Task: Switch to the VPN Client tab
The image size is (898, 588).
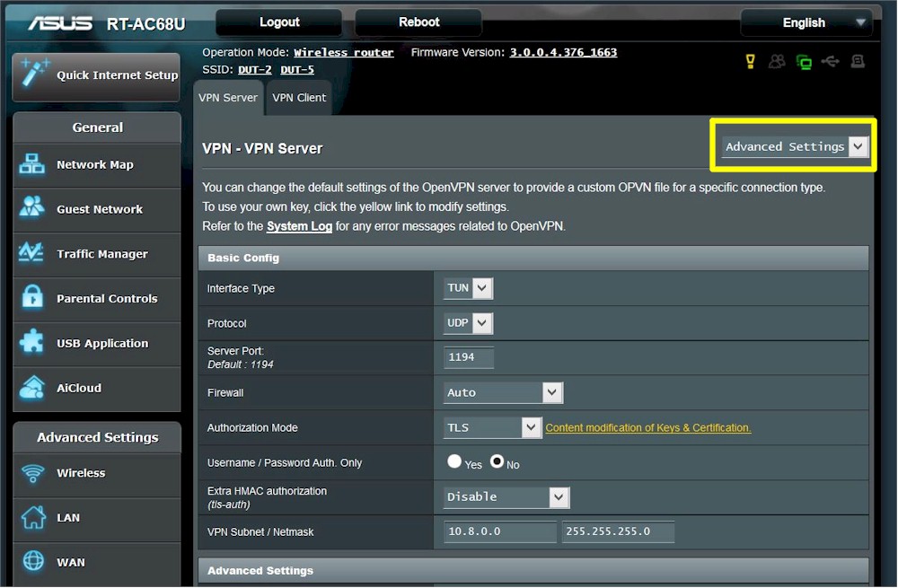Action: (299, 98)
